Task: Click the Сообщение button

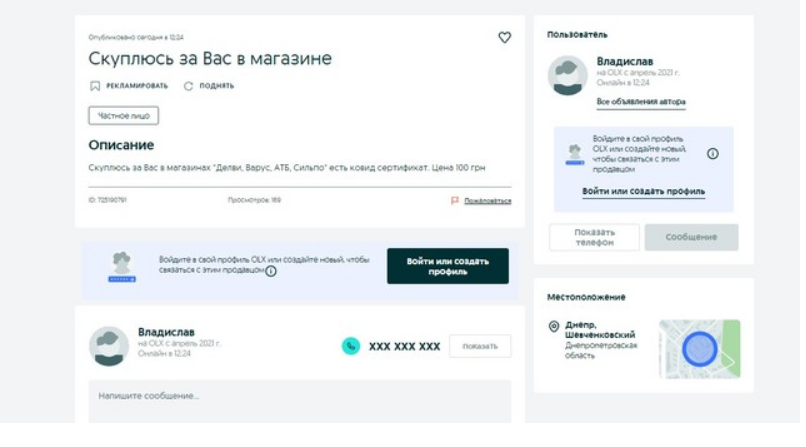Action: pos(691,237)
